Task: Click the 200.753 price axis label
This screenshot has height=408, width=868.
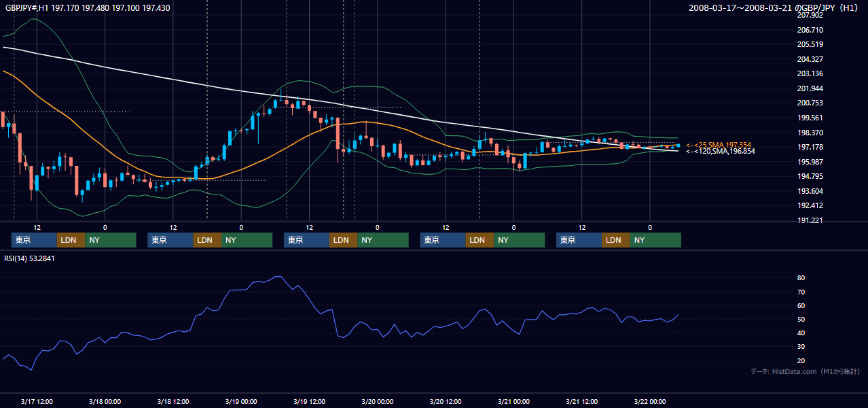Action: point(810,103)
